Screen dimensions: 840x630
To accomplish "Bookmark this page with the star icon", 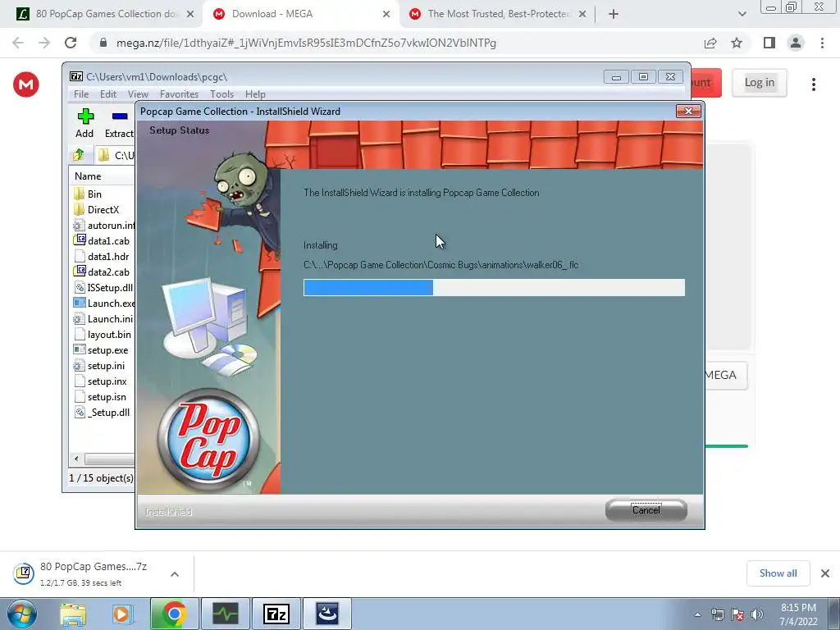I will coord(737,43).
